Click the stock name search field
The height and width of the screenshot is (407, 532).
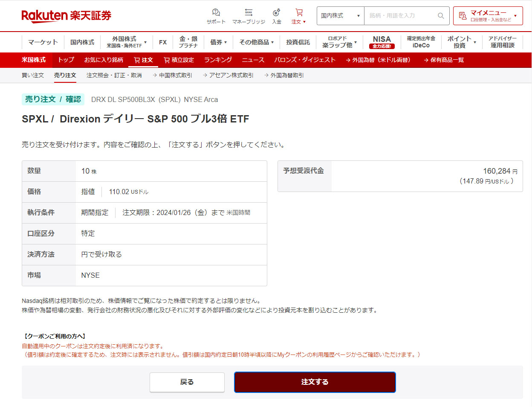click(x=401, y=16)
